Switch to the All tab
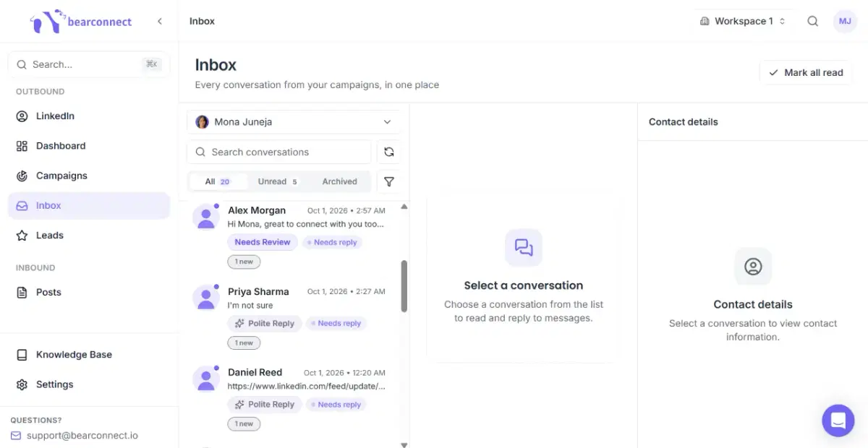This screenshot has width=868, height=448. tap(218, 182)
